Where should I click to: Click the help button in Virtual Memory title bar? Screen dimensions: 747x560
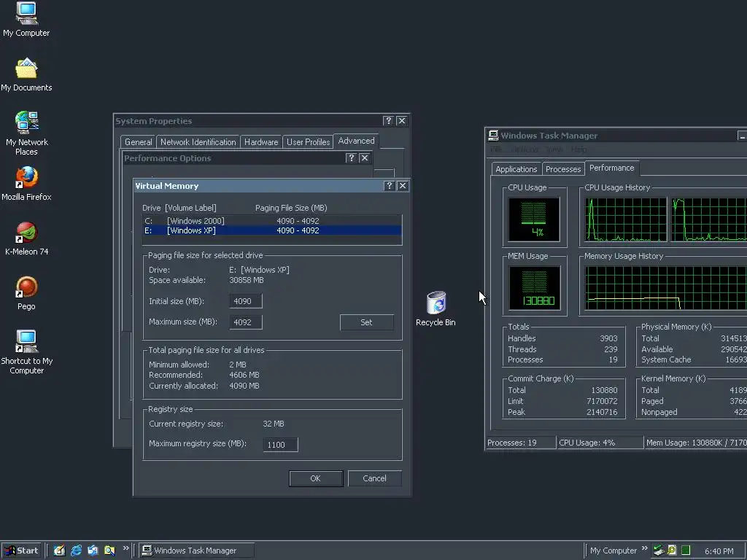pyautogui.click(x=390, y=186)
